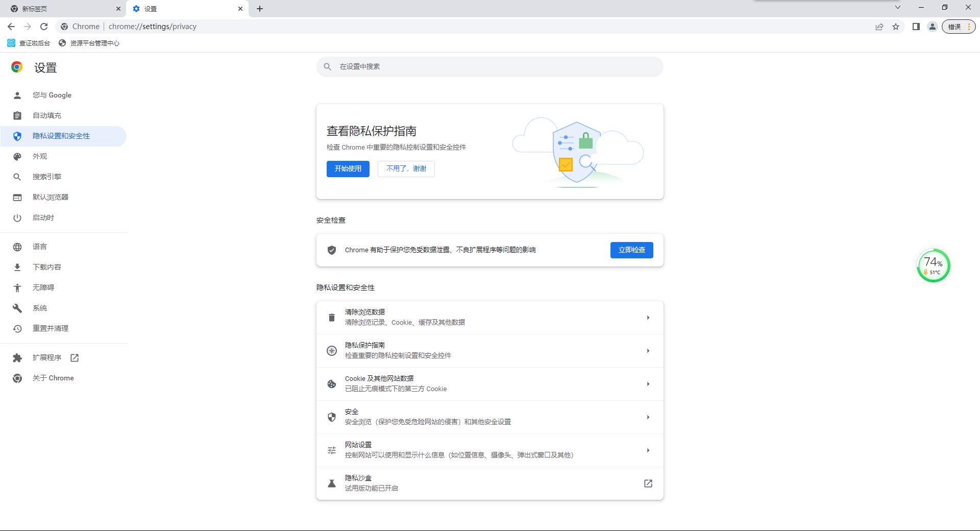The width and height of the screenshot is (980, 531).
Task: Open the 扩展程序 page via sidebar
Action: click(x=48, y=357)
